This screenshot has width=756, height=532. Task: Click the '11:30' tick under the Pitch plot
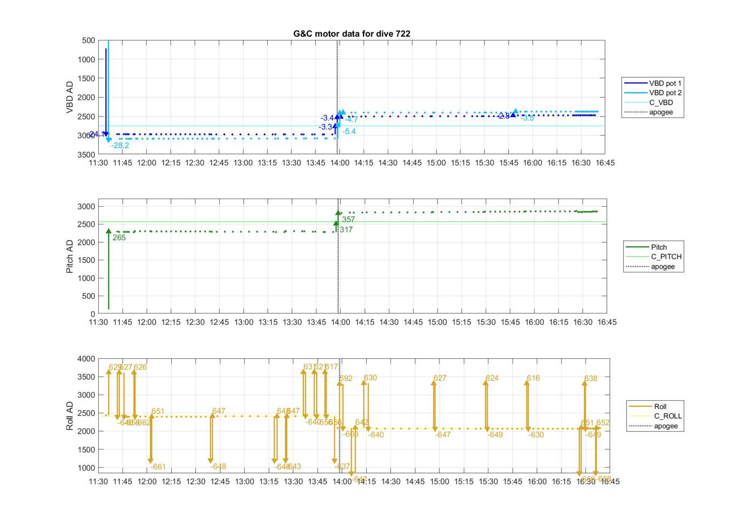pyautogui.click(x=98, y=322)
